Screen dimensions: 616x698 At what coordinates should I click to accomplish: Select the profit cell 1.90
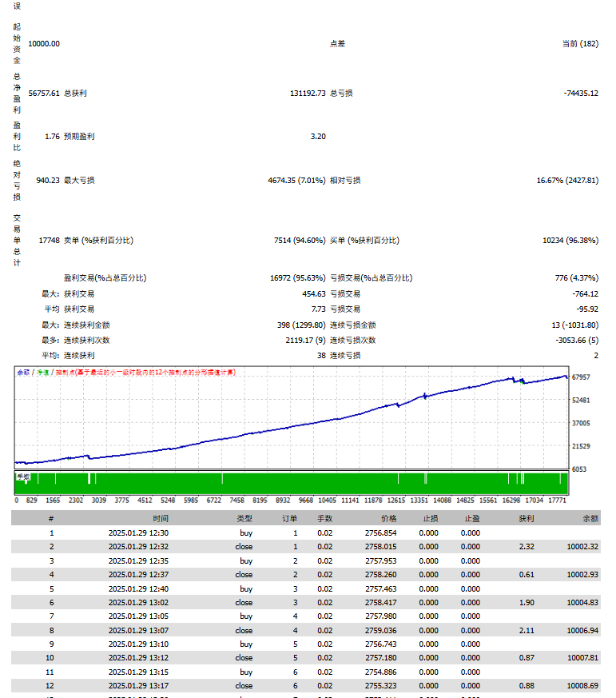(x=527, y=602)
